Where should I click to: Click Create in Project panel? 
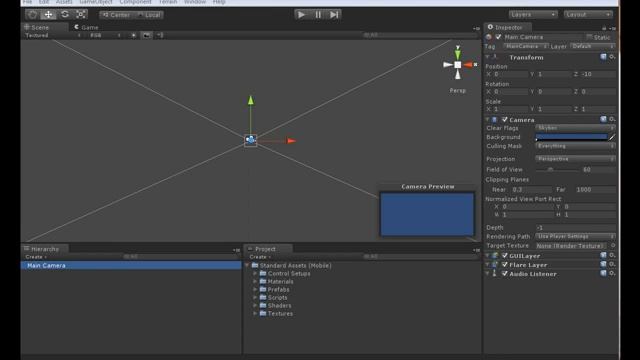point(260,257)
